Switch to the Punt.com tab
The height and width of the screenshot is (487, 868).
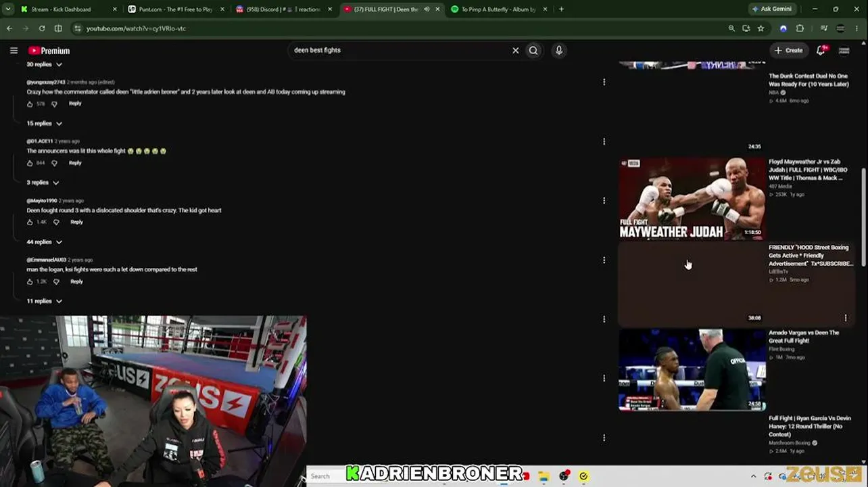coord(175,9)
